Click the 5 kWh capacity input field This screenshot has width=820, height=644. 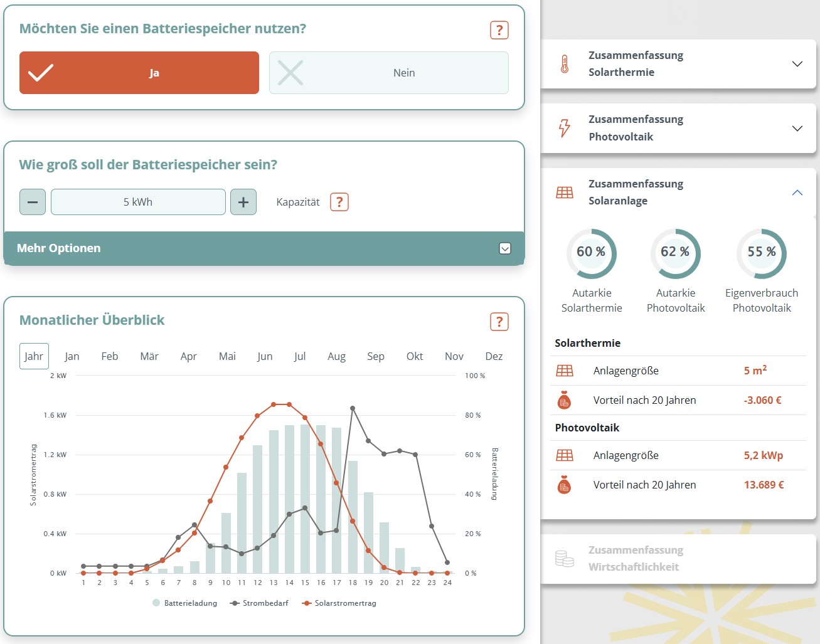click(138, 202)
